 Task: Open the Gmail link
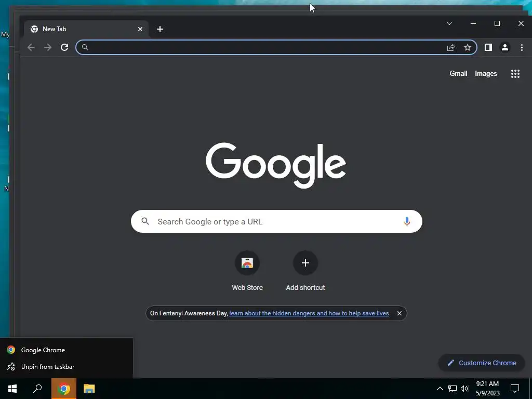pyautogui.click(x=458, y=74)
